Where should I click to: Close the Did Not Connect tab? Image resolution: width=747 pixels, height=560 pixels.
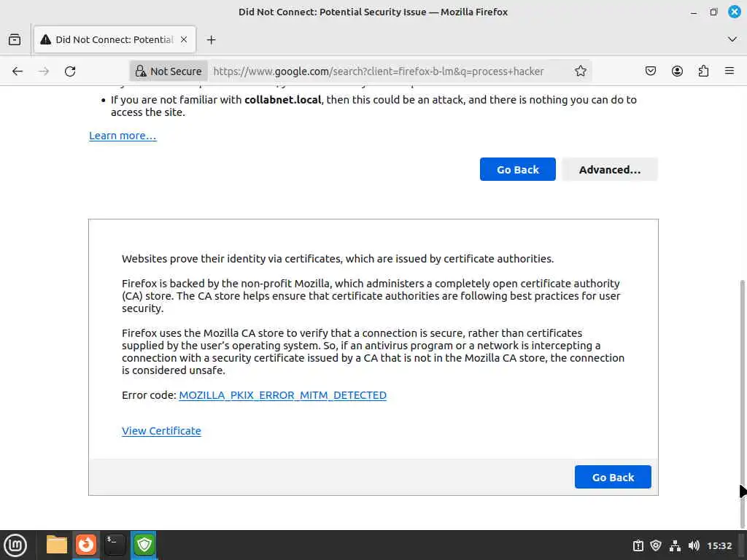click(x=183, y=39)
